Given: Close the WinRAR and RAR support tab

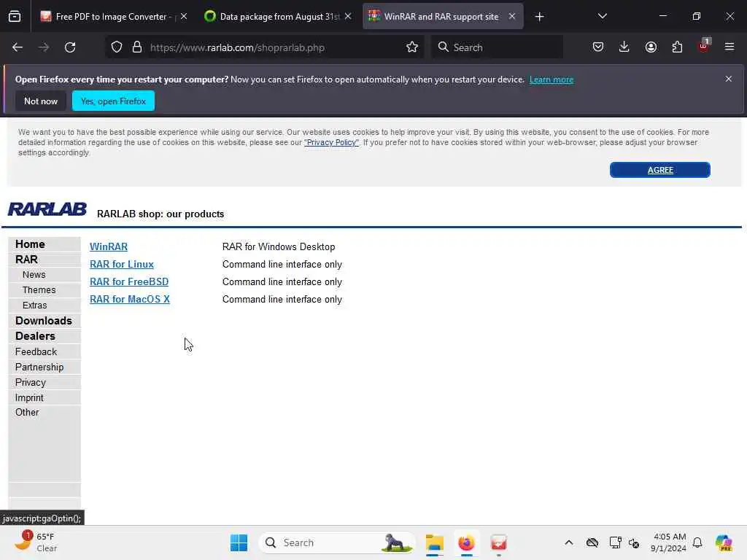Looking at the screenshot, I should (511, 16).
